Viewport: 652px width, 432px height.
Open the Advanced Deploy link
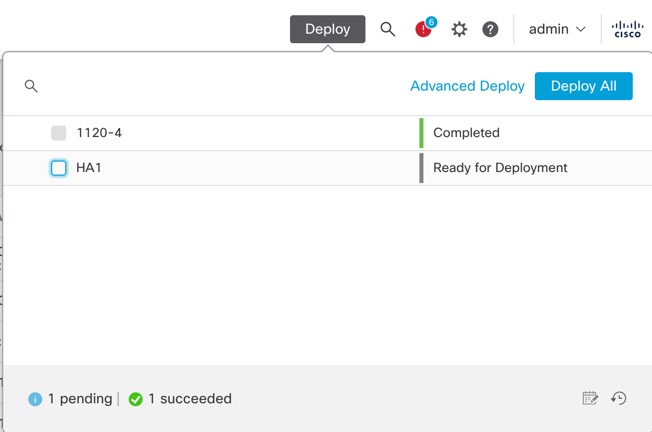(x=467, y=86)
